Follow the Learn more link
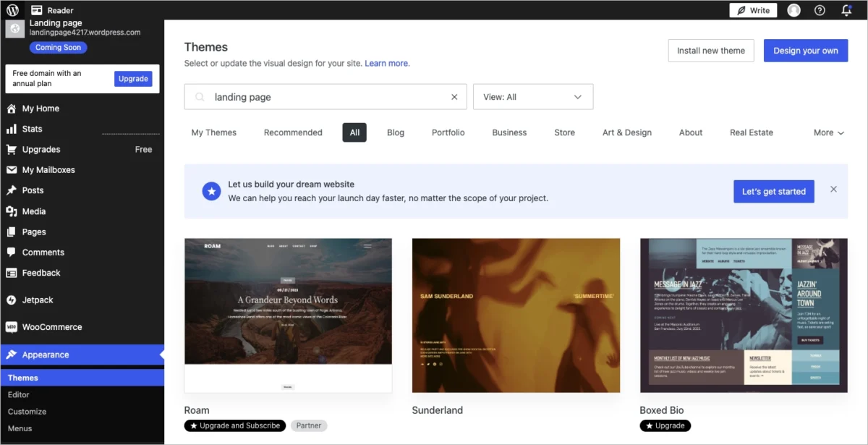Screen dimensions: 868x445 [387, 64]
